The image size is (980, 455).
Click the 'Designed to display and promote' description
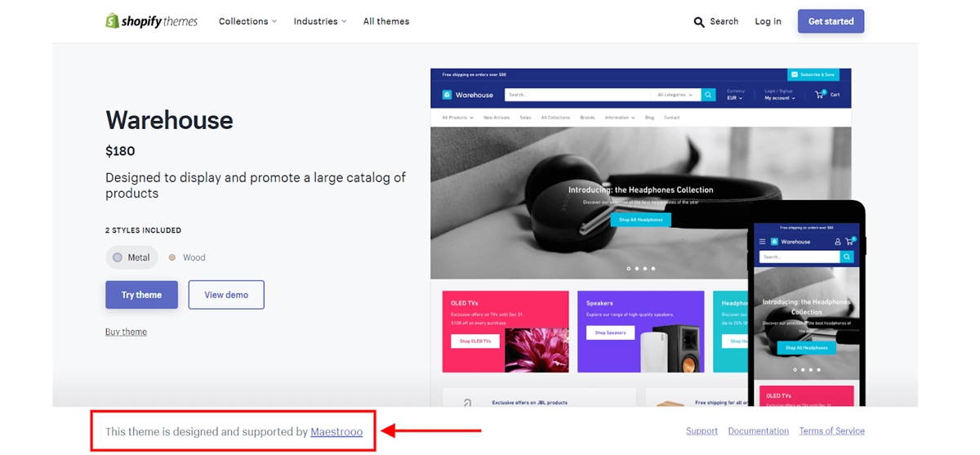256,185
